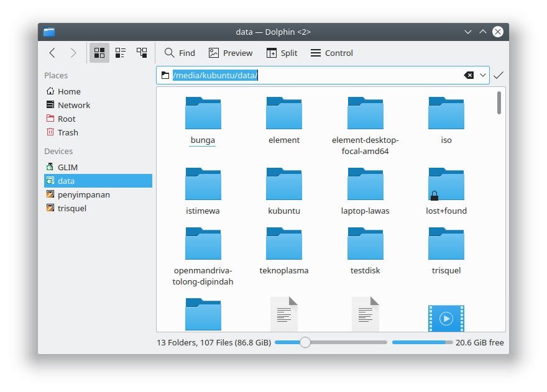Go forward with the right arrow
The image size is (547, 392).
(73, 53)
